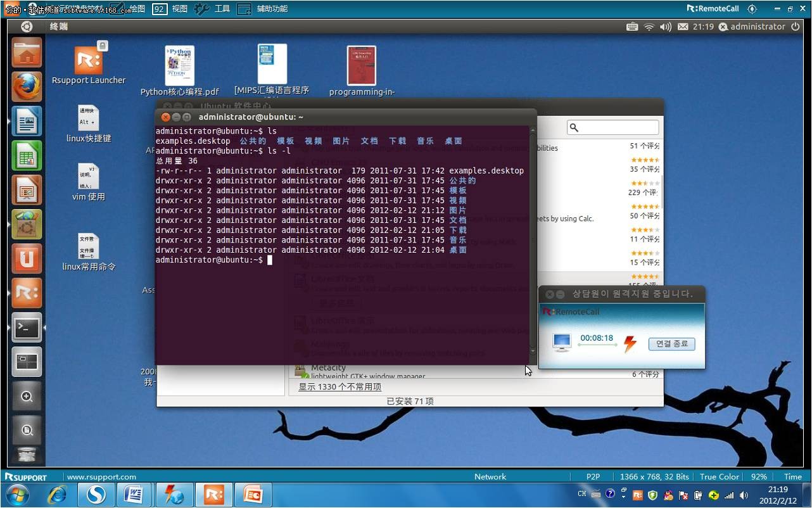Click the www.rsupport.com link
This screenshot has width=812, height=508.
[x=101, y=477]
